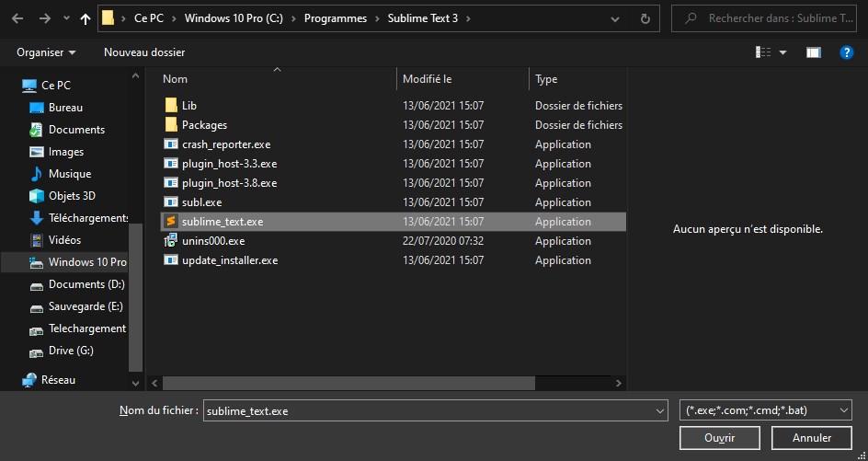Create a Nouveau dossier

coord(144,52)
